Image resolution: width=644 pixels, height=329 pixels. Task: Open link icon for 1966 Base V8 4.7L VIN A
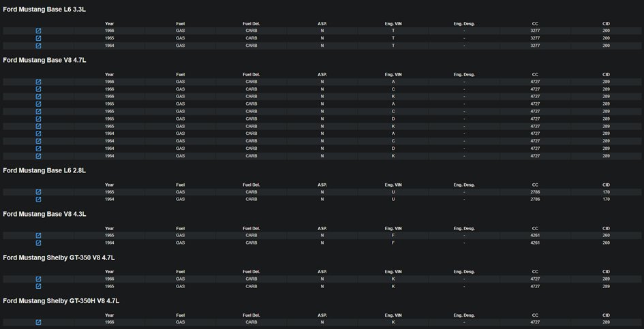(x=38, y=82)
